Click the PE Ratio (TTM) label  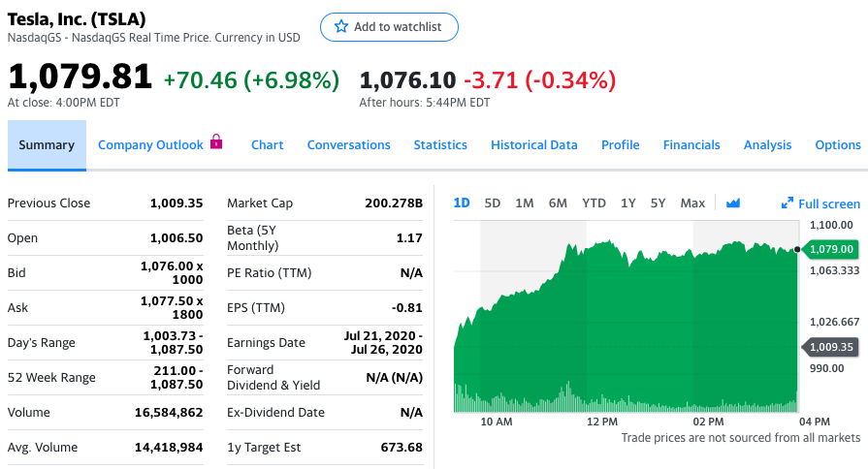[269, 272]
